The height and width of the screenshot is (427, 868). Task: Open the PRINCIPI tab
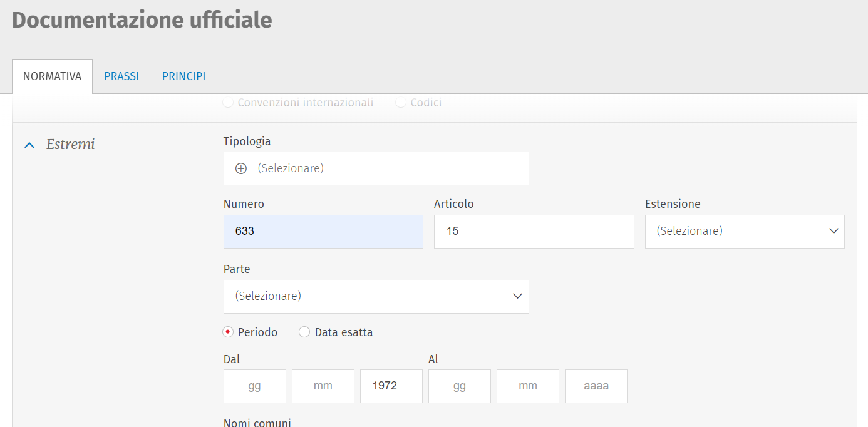point(183,76)
